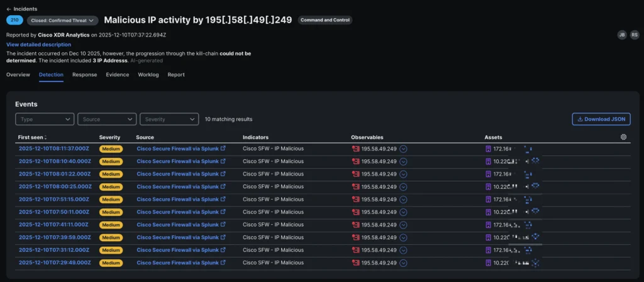Click Cisco SFW - IP Malicious in 07:51:15 row
This screenshot has width=644, height=282.
[x=273, y=200]
